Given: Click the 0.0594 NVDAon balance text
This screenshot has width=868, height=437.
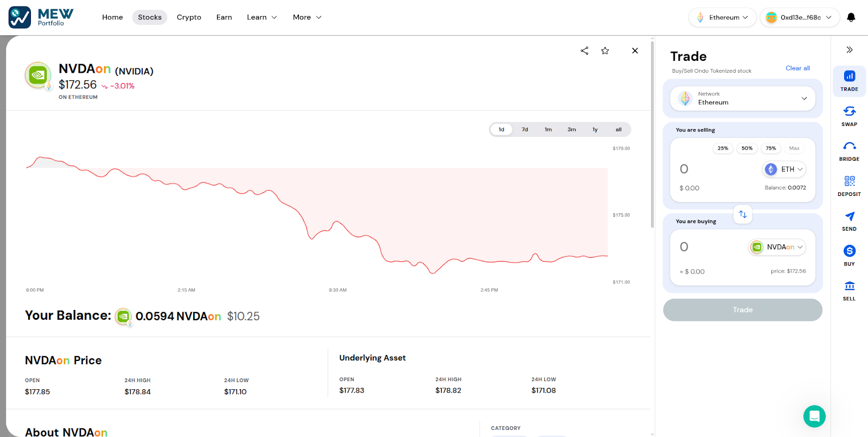Looking at the screenshot, I should click(178, 316).
